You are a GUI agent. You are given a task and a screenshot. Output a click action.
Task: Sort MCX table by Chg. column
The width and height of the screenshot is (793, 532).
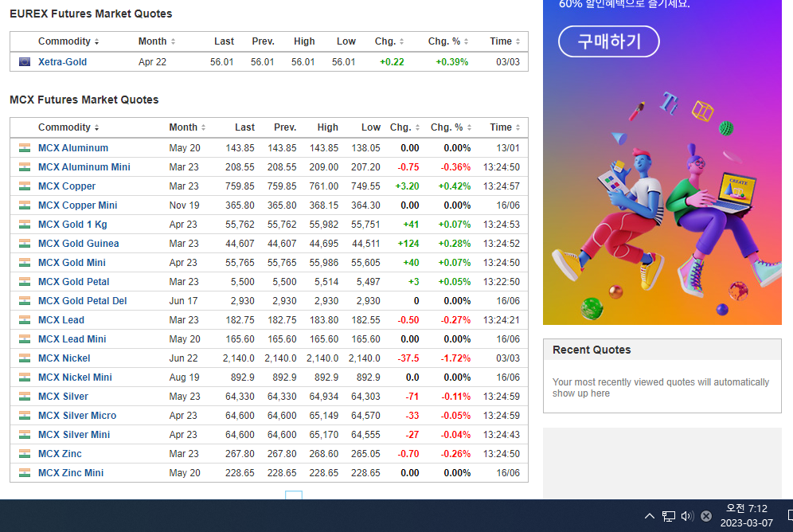(404, 127)
